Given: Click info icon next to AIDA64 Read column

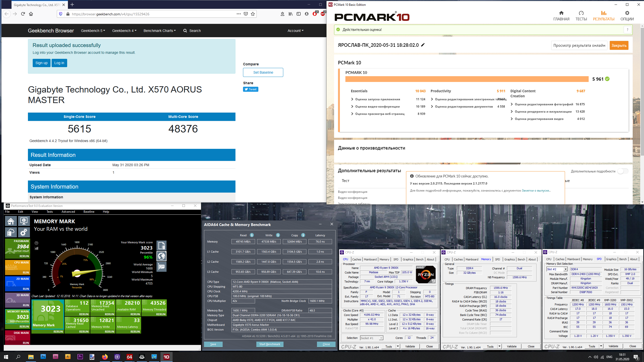Looking at the screenshot, I should click(x=252, y=235).
